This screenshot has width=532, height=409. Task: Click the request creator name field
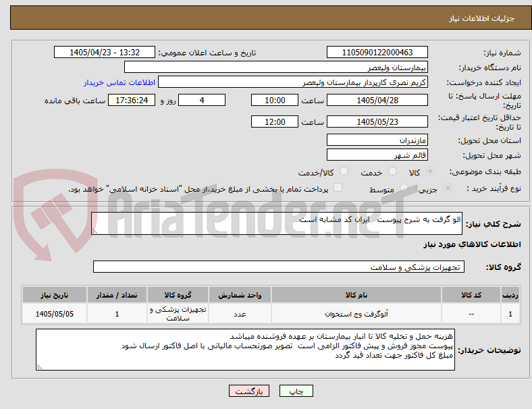(x=293, y=82)
